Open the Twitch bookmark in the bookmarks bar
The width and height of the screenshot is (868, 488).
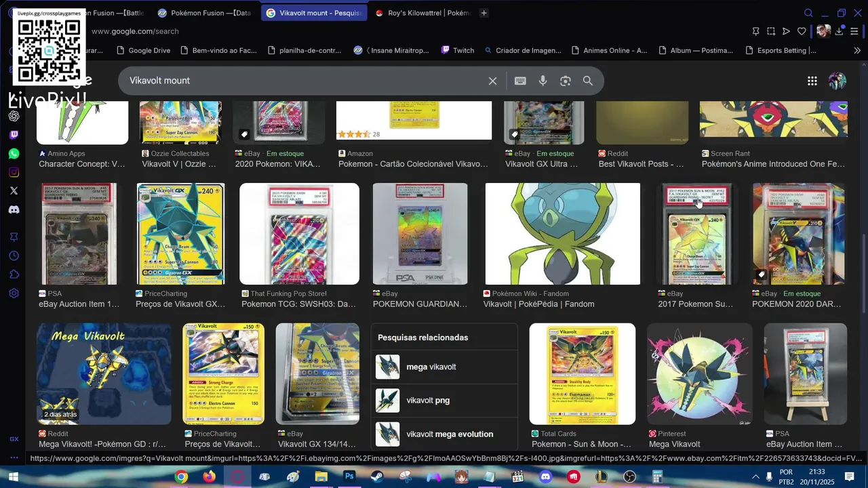(x=458, y=50)
